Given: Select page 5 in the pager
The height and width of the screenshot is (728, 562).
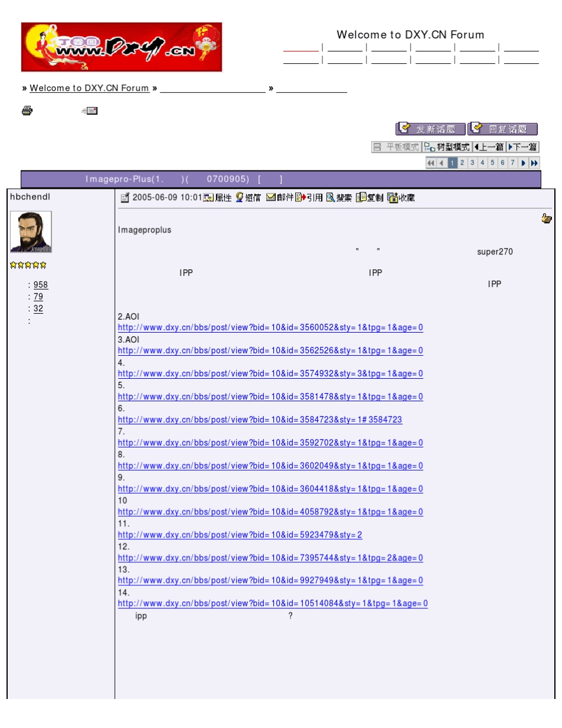Looking at the screenshot, I should point(493,163).
